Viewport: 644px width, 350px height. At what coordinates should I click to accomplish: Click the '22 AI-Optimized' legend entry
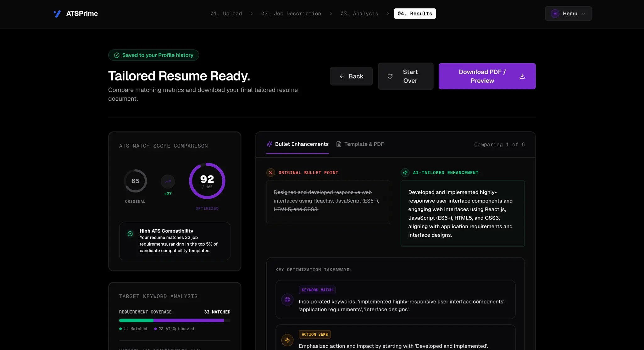[x=174, y=329]
